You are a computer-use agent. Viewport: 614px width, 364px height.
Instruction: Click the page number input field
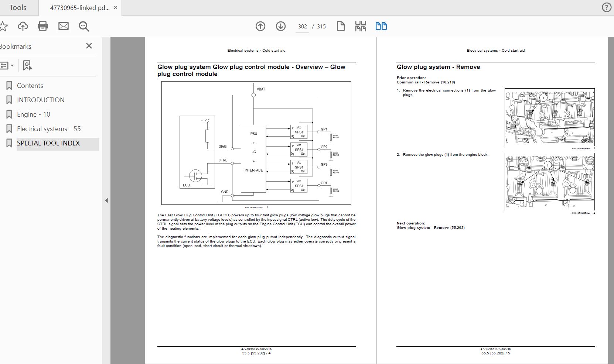pyautogui.click(x=302, y=27)
